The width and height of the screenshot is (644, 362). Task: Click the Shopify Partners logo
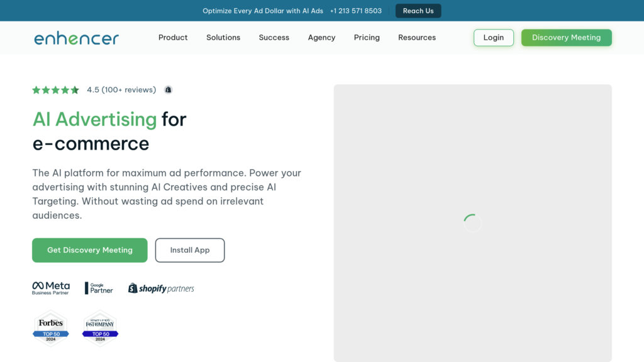[x=161, y=288]
